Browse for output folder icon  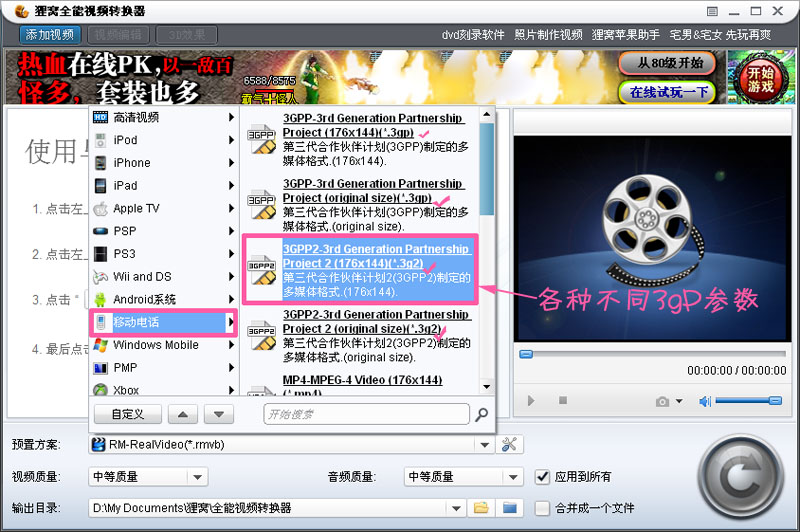pyautogui.click(x=481, y=508)
